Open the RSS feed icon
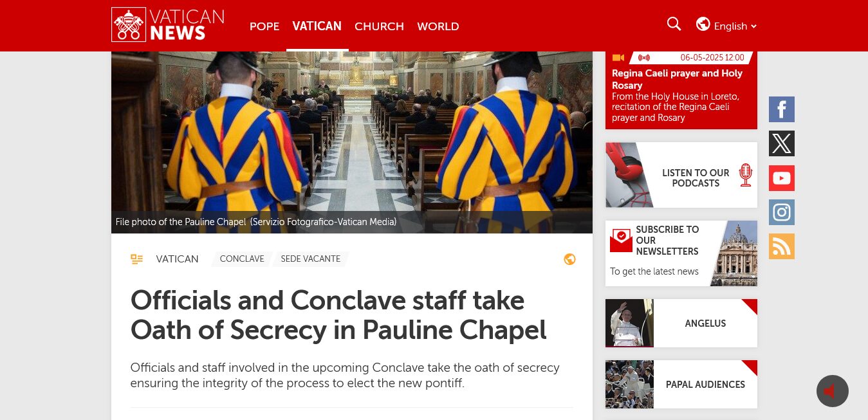The width and height of the screenshot is (868, 420). (x=782, y=246)
